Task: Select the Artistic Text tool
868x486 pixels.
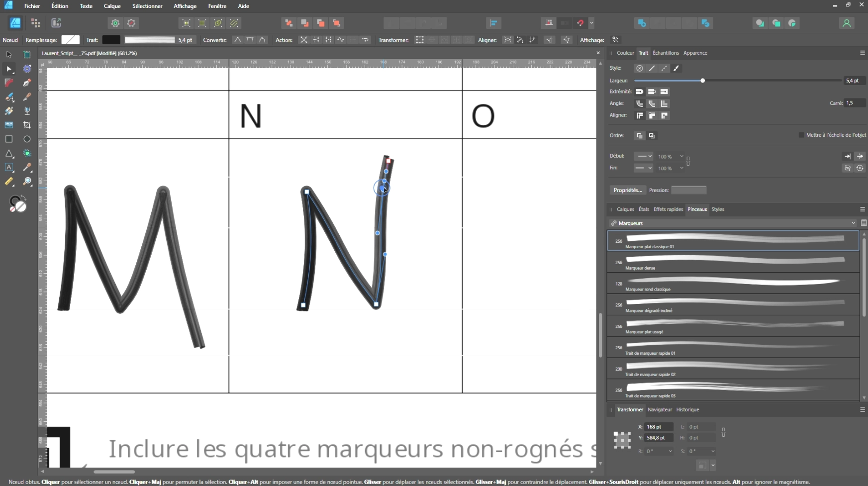Action: click(9, 168)
